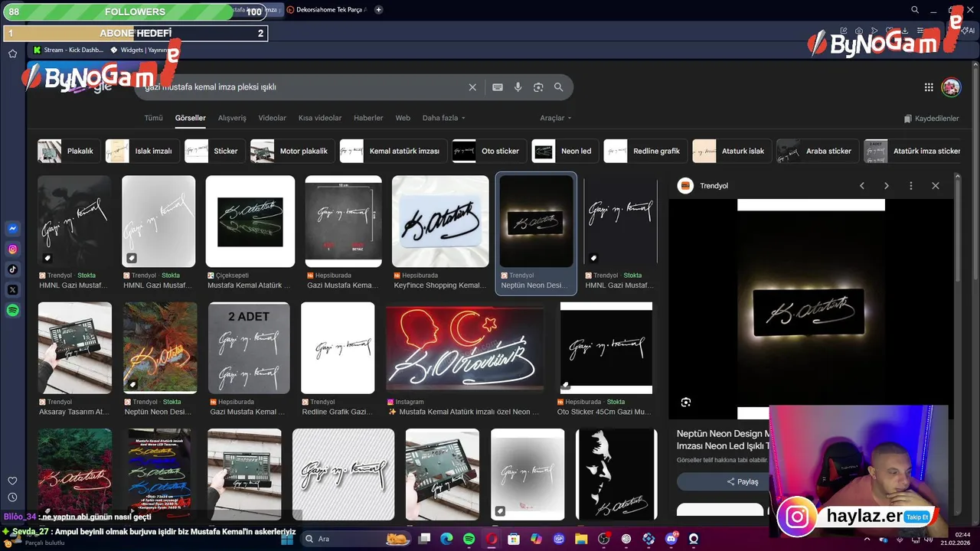The width and height of the screenshot is (980, 551).
Task: Open the Widgets bookmark
Action: [139, 50]
